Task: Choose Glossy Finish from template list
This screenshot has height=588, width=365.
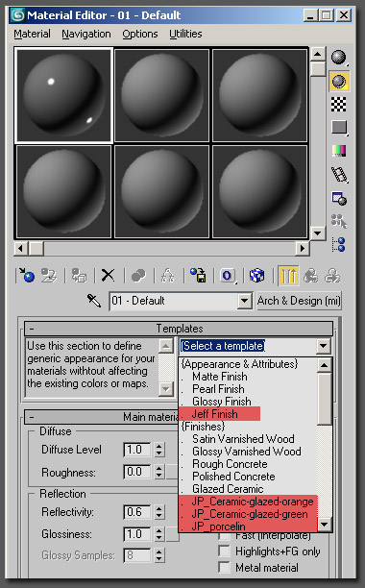Action: pos(222,402)
